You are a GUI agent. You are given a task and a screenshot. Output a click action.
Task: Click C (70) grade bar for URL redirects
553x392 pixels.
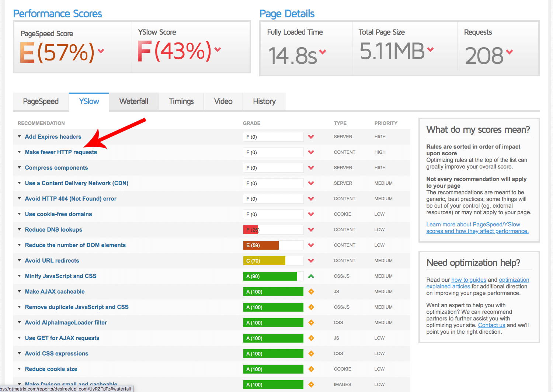click(x=273, y=261)
